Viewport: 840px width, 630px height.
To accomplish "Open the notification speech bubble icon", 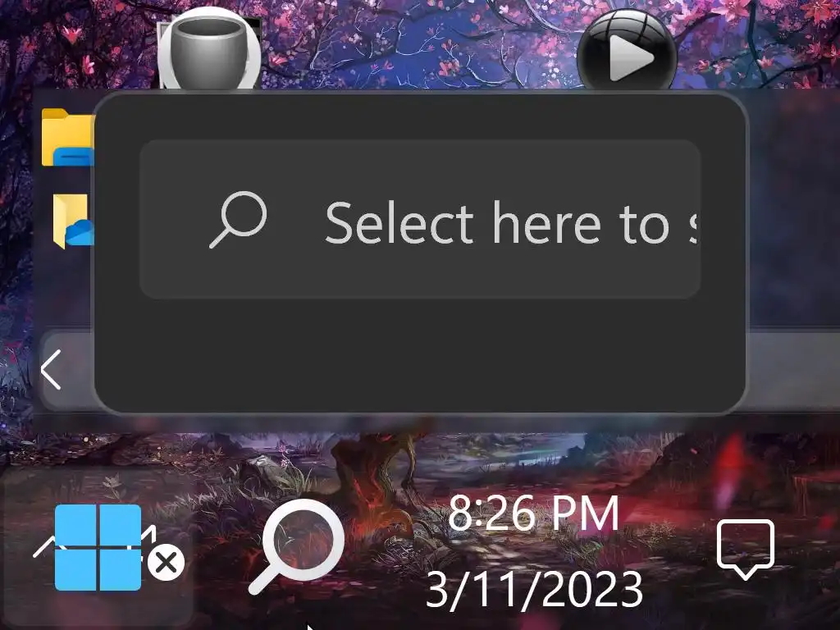I will [x=746, y=549].
